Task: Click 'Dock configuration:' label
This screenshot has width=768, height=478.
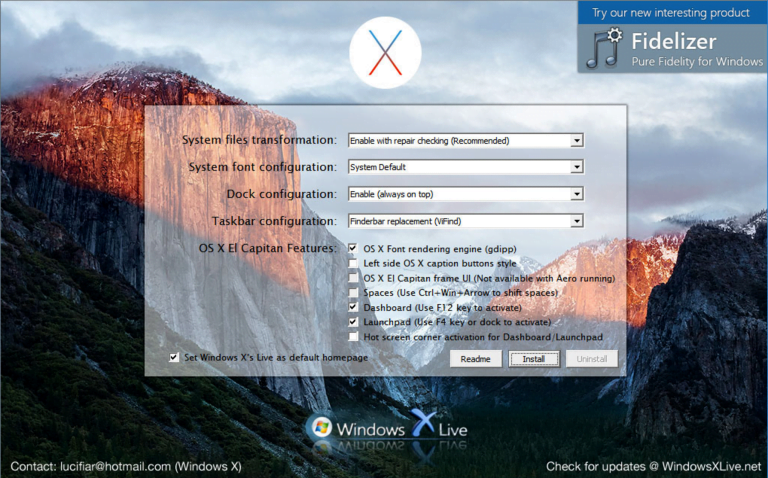Action: click(x=282, y=194)
